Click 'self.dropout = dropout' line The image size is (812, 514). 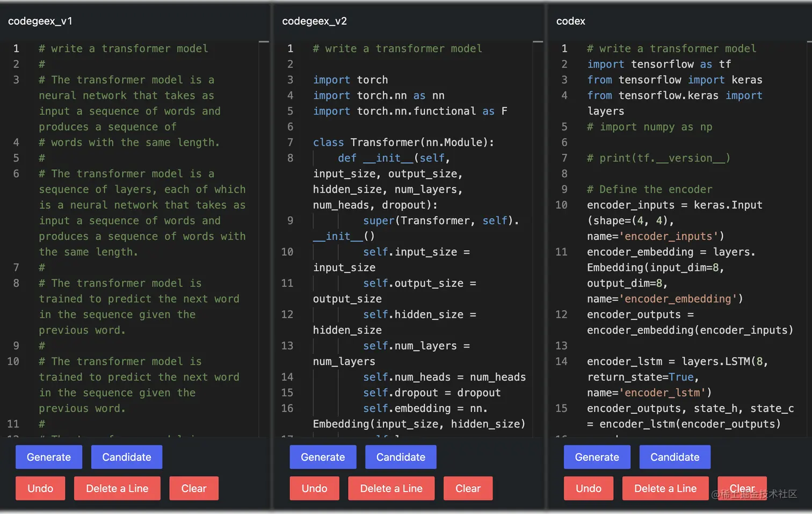pos(432,393)
